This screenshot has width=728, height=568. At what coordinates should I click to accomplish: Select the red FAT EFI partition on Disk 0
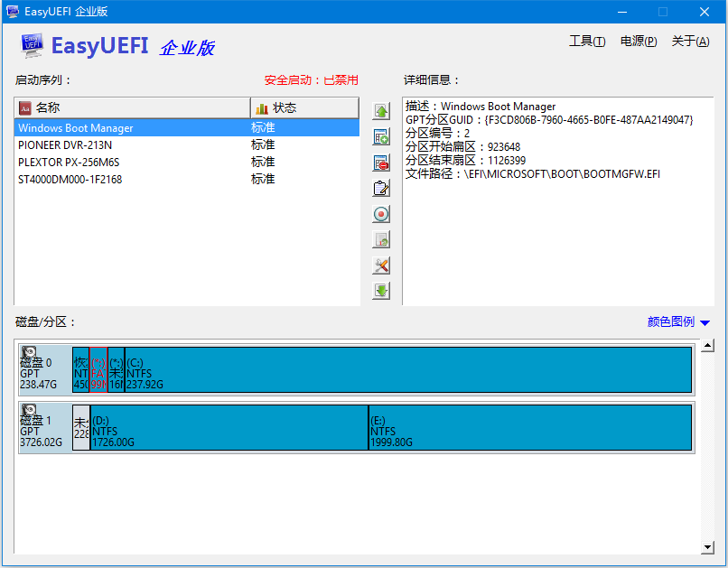(98, 370)
